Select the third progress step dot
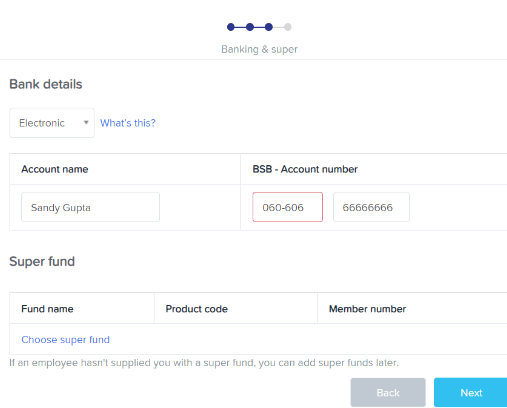 [269, 27]
